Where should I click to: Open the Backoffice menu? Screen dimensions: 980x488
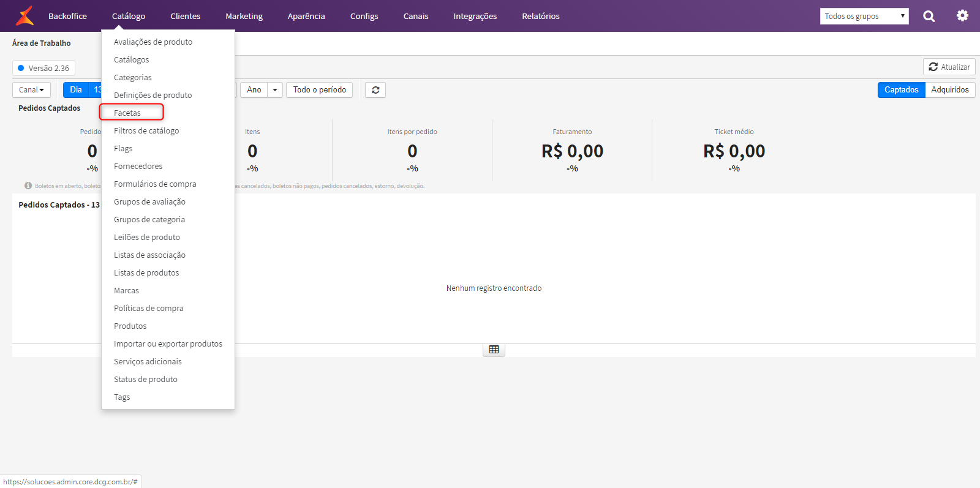tap(67, 16)
